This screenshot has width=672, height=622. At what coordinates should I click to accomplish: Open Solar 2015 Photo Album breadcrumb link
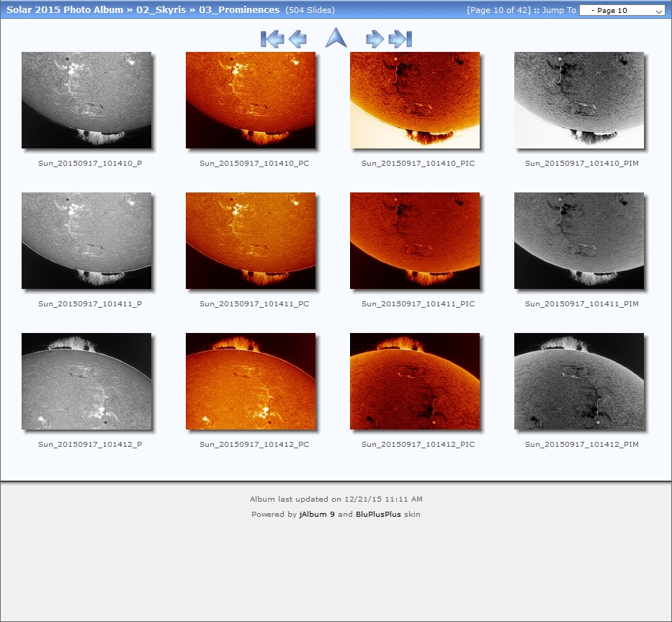tap(65, 9)
